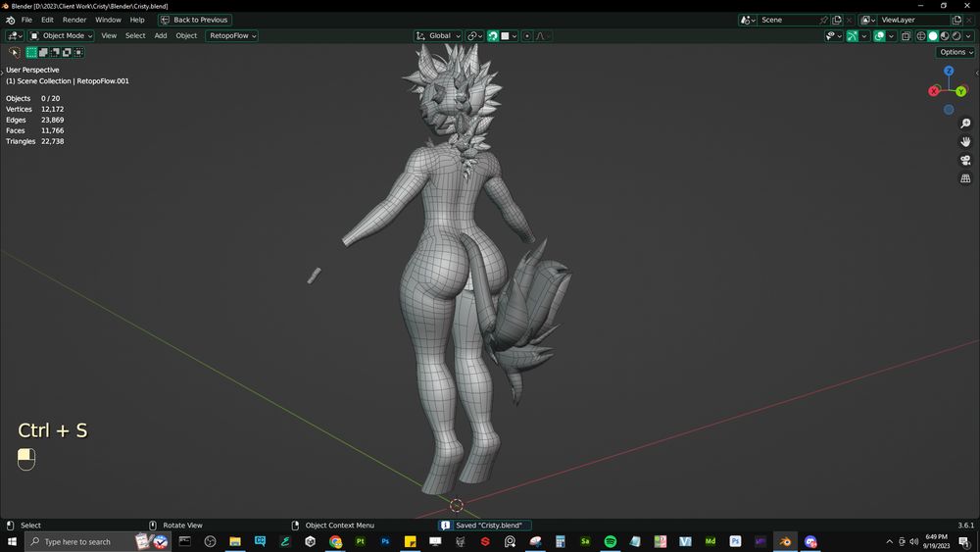Screen dimensions: 980x552
Task: Switch to rendered viewport shading
Action: pyautogui.click(x=956, y=36)
